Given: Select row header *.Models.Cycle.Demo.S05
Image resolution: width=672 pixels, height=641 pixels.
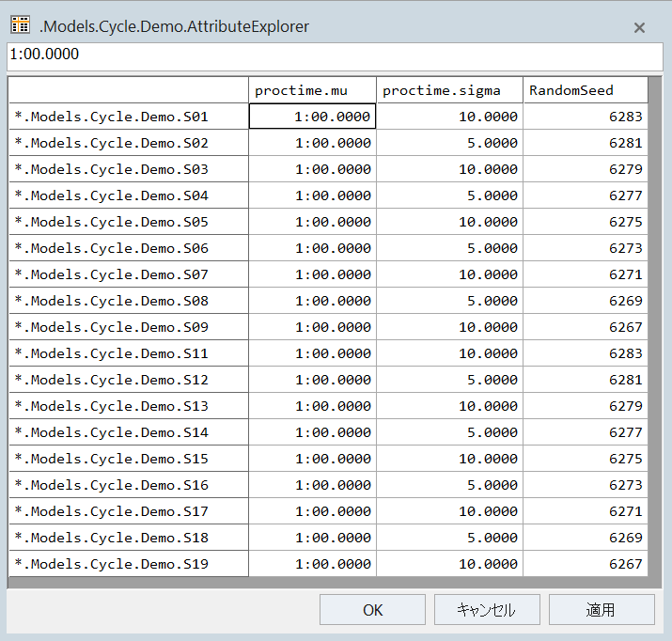Looking at the screenshot, I should point(129,222).
